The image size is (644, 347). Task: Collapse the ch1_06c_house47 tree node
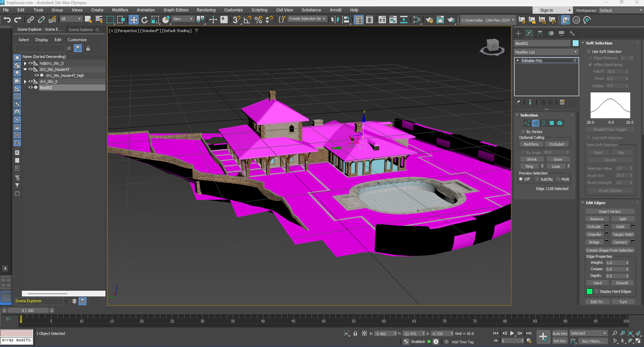pos(25,69)
